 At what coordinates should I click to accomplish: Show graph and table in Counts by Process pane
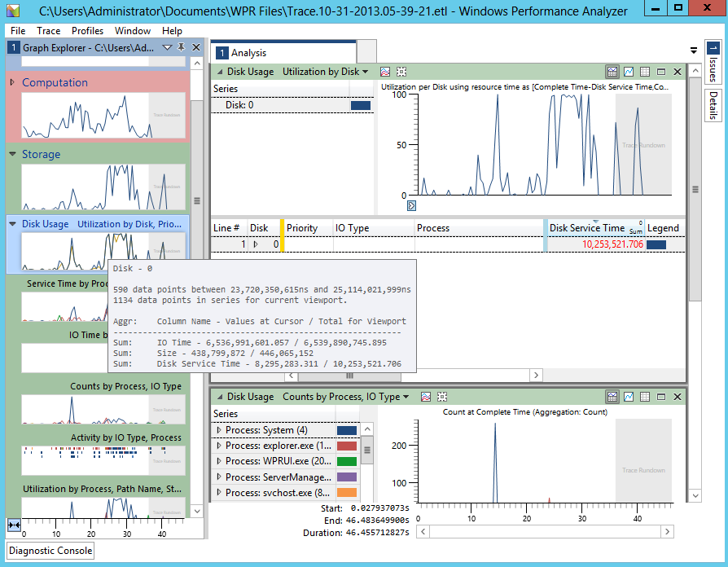(612, 397)
